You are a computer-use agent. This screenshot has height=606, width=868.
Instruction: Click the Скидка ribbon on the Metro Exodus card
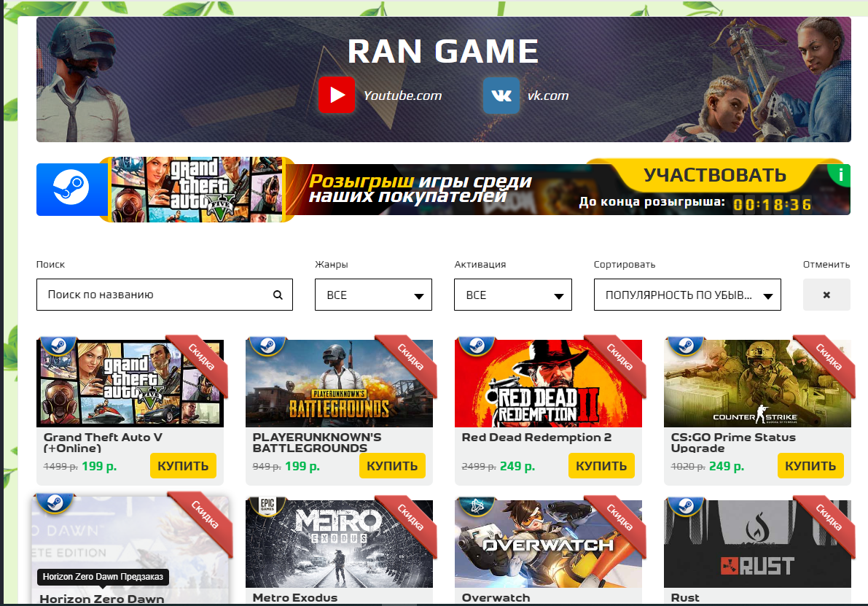410,517
